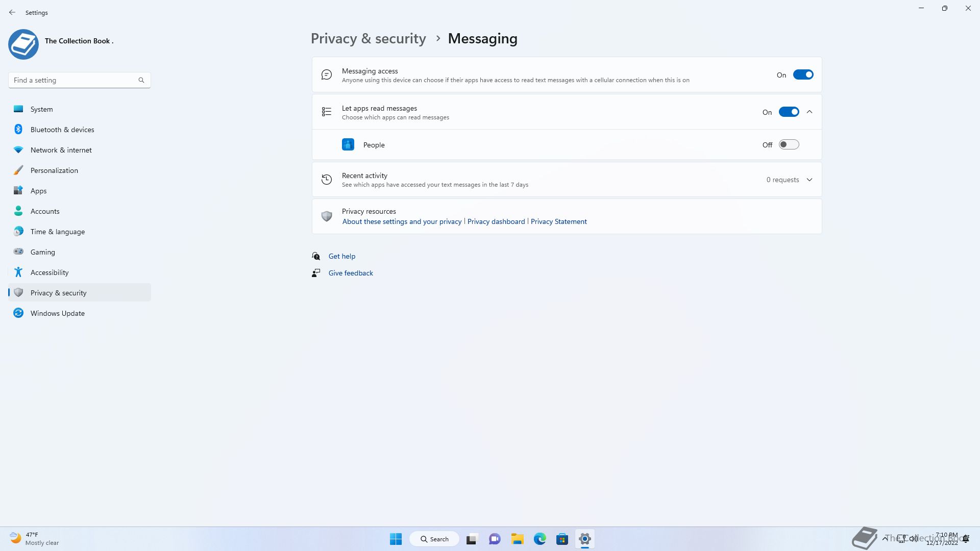The image size is (980, 551).
Task: Collapse the Let apps read messages section
Action: (810, 112)
